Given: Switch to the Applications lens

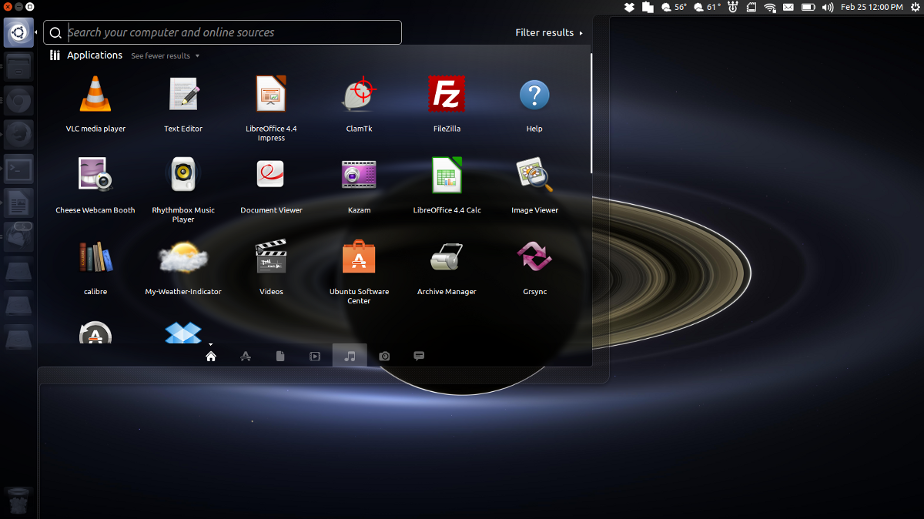Looking at the screenshot, I should [x=245, y=356].
